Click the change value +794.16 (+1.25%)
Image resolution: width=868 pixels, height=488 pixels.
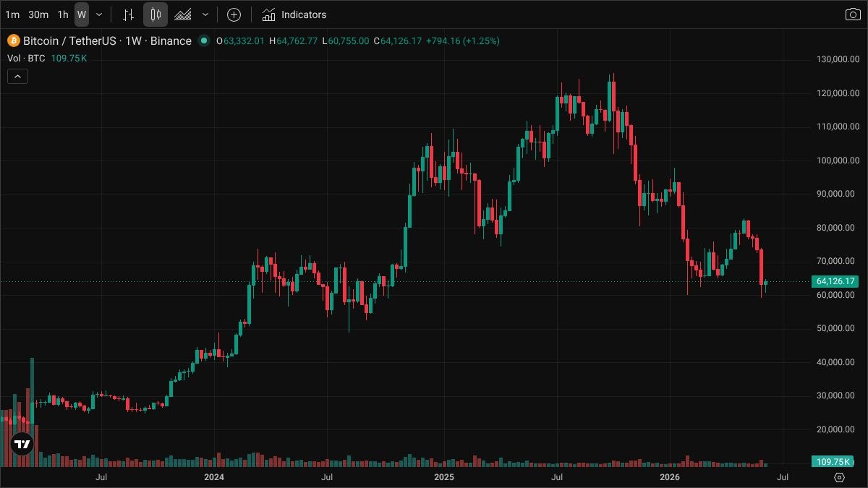click(x=463, y=41)
